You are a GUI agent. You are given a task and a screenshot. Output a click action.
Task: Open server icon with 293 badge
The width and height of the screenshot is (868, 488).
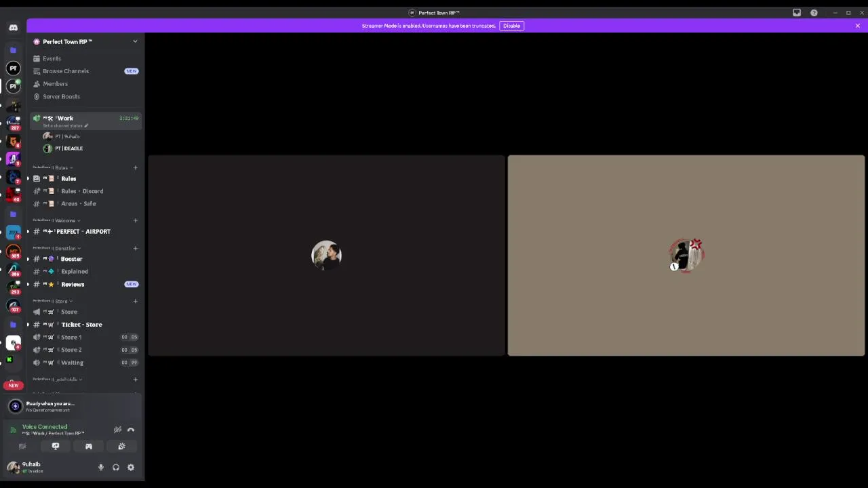13,288
